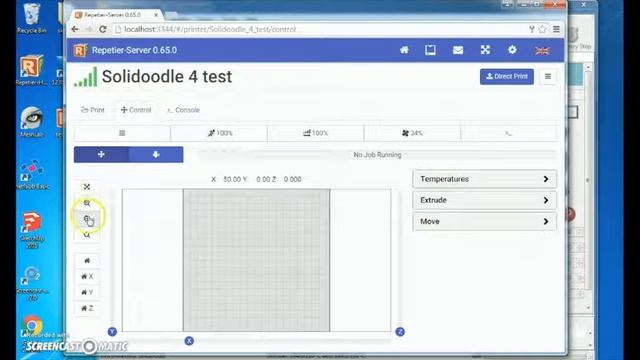The height and width of the screenshot is (360, 640).
Task: Open the save/printer disk icon in header
Action: pos(430,50)
